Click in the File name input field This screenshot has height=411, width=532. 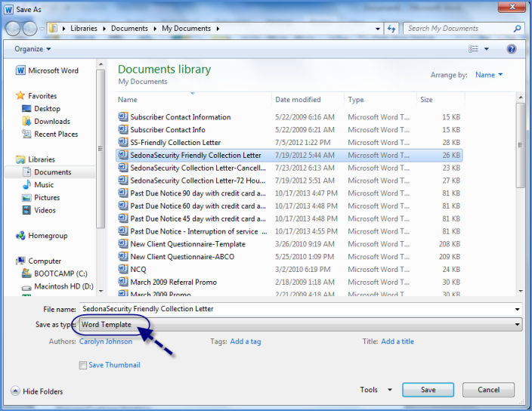coord(295,309)
